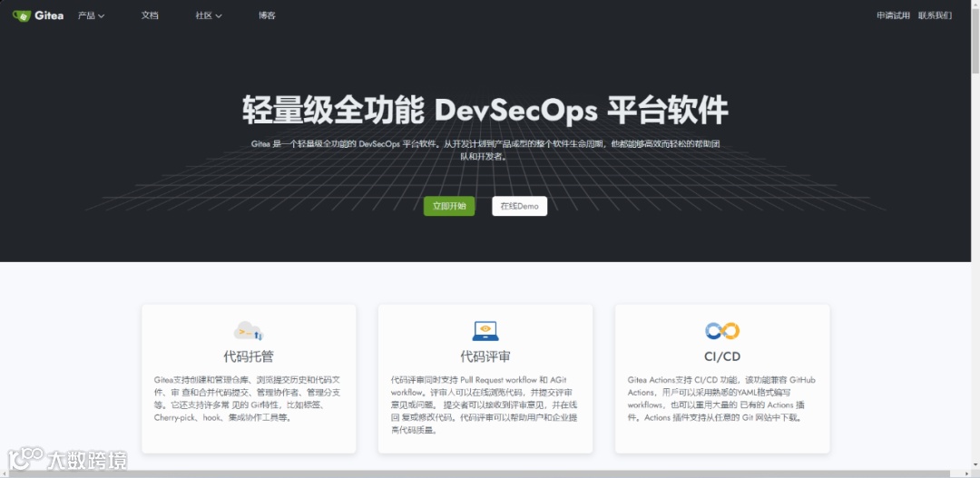980x478 pixels.
Task: Click the 代码托管 card heading
Action: tap(249, 356)
